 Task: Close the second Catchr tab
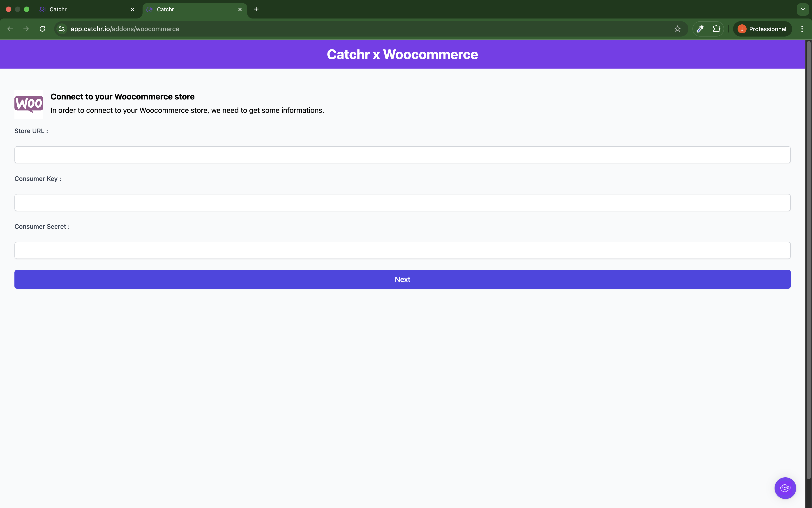point(240,9)
